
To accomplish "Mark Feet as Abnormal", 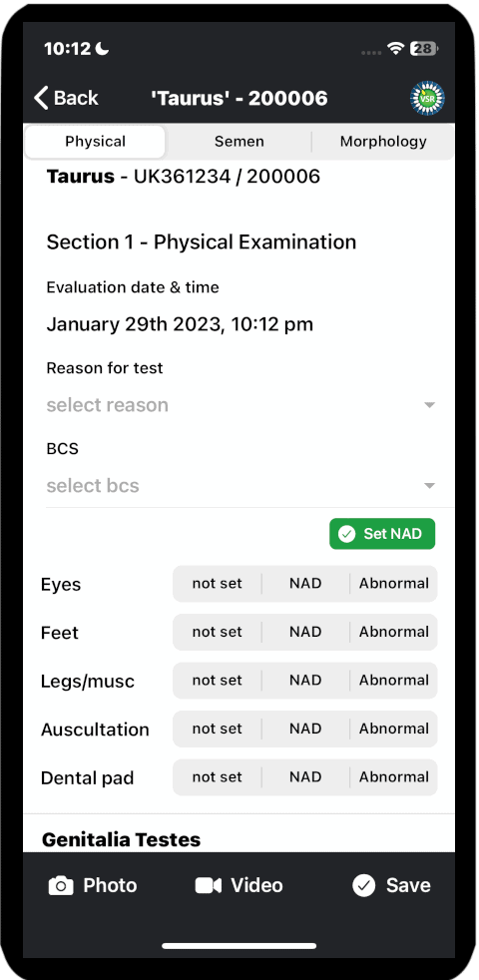I will pos(394,632).
